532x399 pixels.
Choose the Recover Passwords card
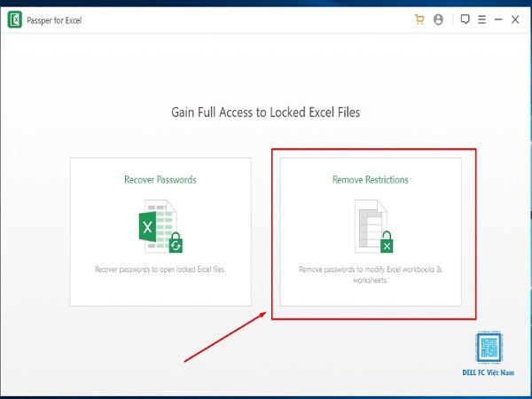160,231
